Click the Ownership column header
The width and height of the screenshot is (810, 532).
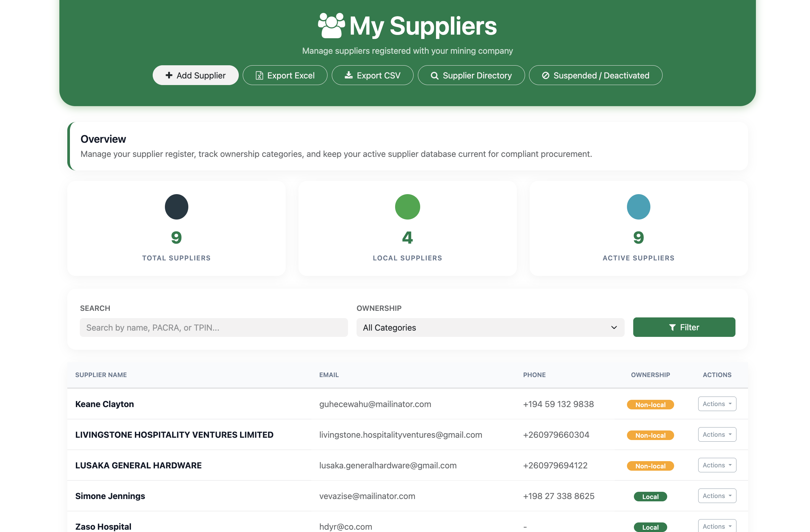[650, 374]
